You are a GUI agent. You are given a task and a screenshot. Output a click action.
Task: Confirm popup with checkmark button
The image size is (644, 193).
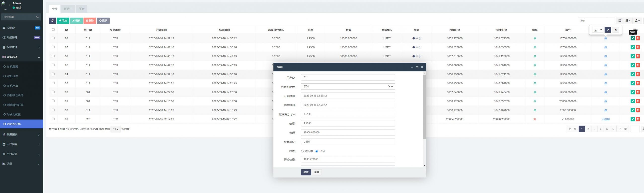(x=608, y=30)
